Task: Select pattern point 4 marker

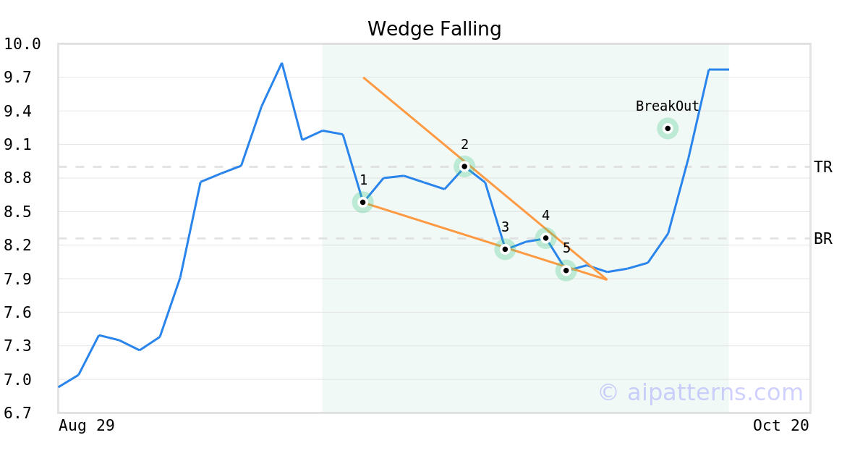Action: pos(545,237)
